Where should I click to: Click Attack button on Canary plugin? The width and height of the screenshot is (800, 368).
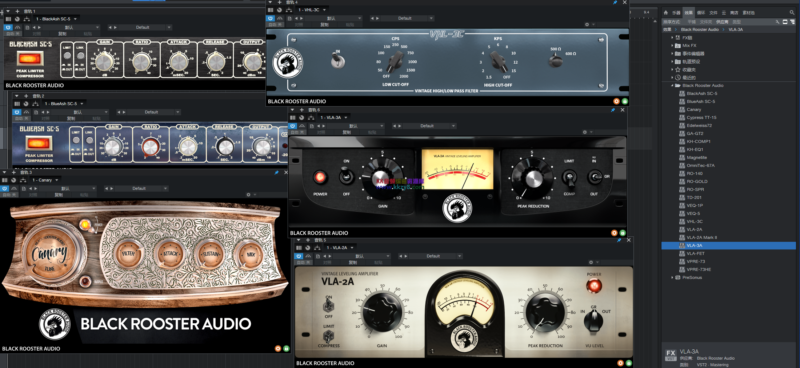click(169, 254)
